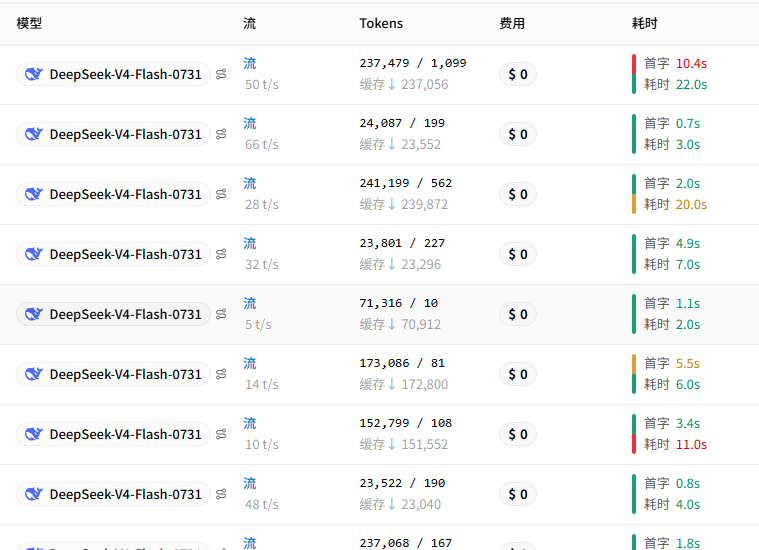759x550 pixels.
Task: Click the blue 流 link above 10 t/s
Action: pos(250,424)
